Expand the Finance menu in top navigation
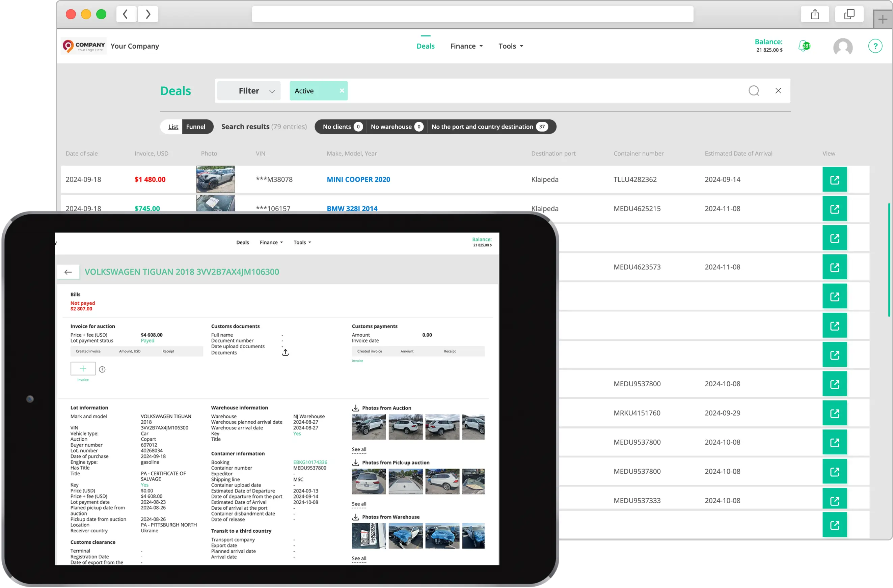893x588 pixels. 466,46
